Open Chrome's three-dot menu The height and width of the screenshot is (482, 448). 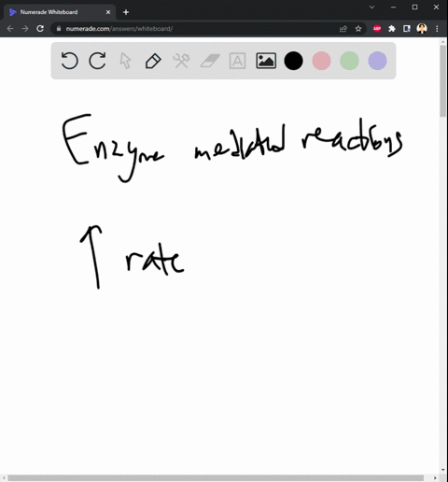tap(437, 29)
